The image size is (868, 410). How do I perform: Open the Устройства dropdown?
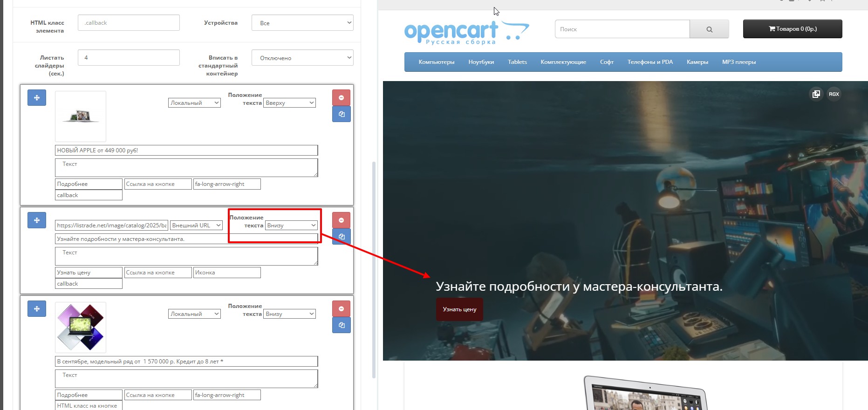click(302, 23)
